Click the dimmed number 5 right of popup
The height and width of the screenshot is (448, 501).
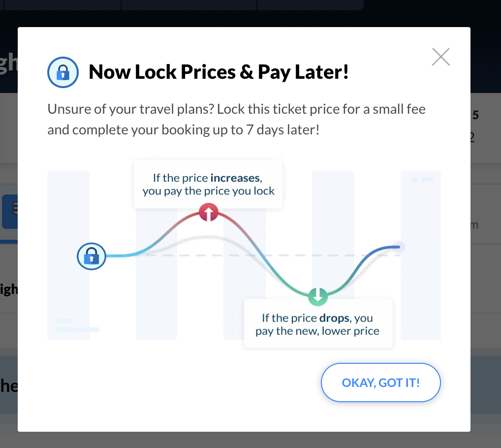click(x=475, y=115)
